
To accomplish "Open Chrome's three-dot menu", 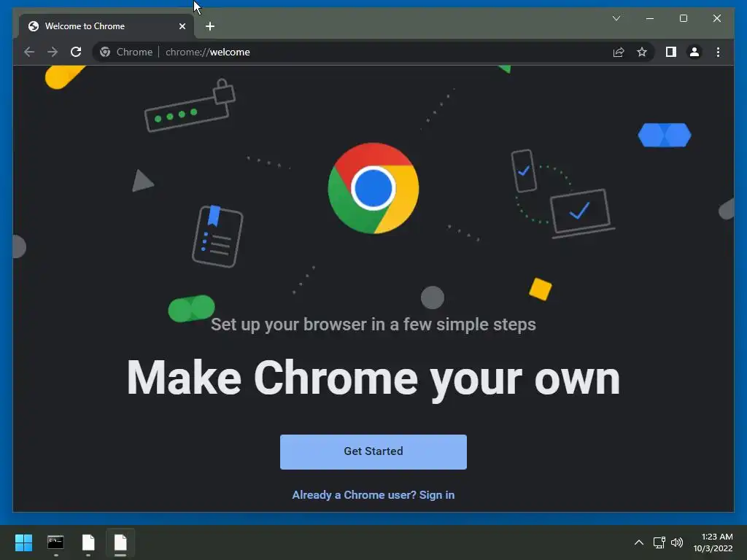I will [718, 52].
